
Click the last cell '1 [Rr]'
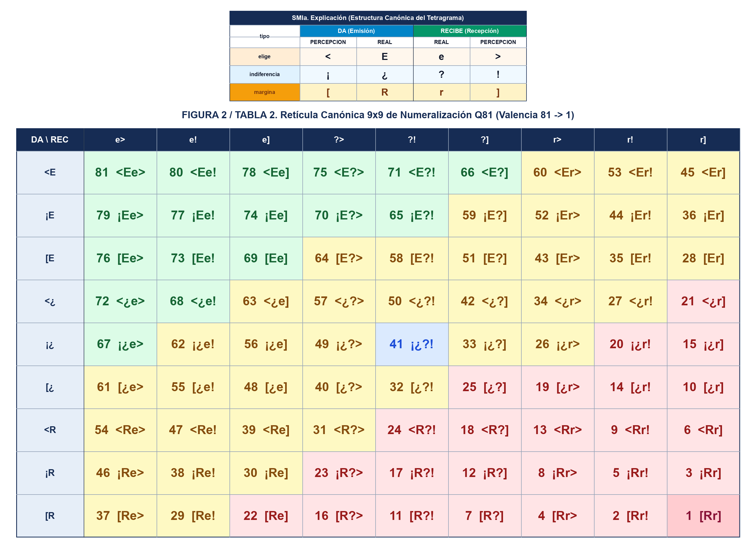(703, 516)
